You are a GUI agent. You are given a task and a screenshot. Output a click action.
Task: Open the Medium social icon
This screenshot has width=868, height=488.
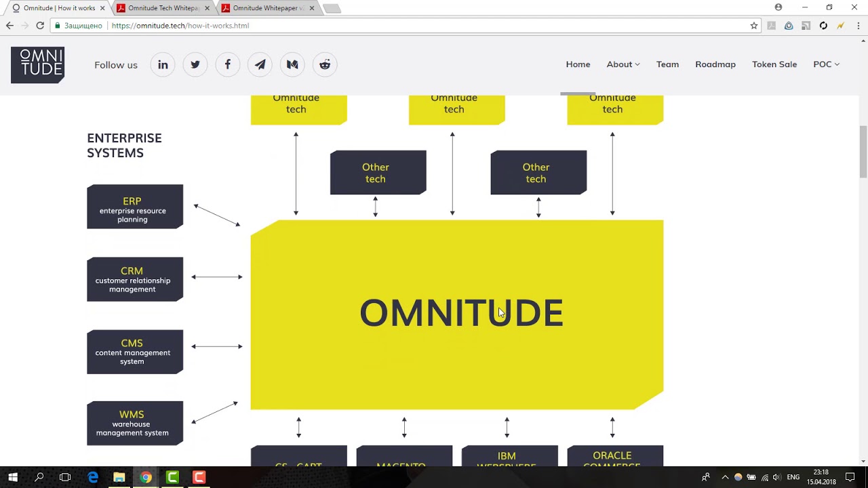point(292,64)
